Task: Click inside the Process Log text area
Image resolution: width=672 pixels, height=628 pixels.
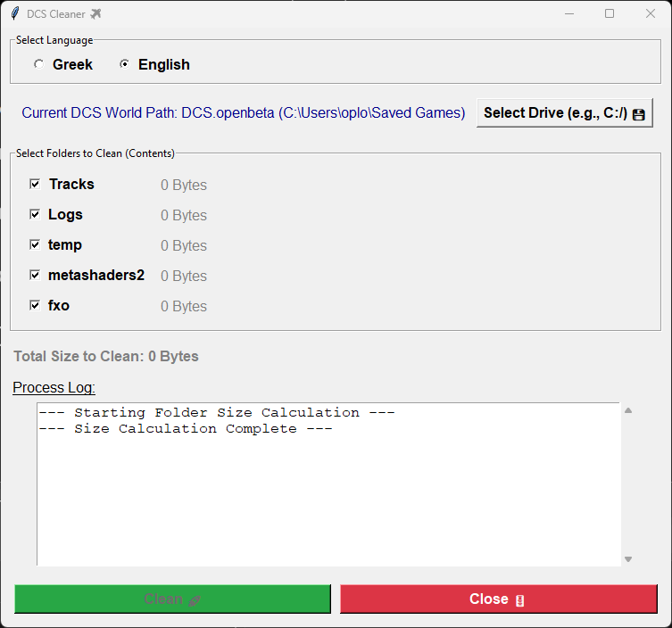Action: point(328,491)
